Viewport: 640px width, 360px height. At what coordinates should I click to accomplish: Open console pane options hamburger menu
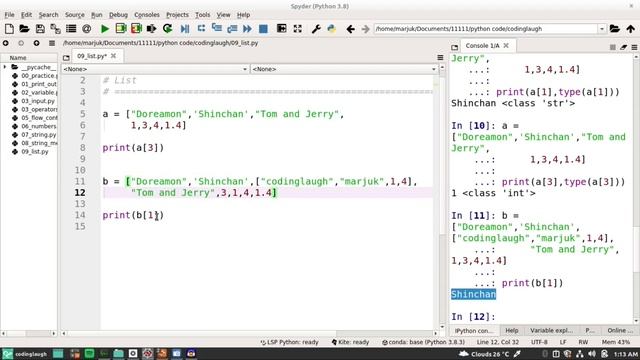pos(634,47)
